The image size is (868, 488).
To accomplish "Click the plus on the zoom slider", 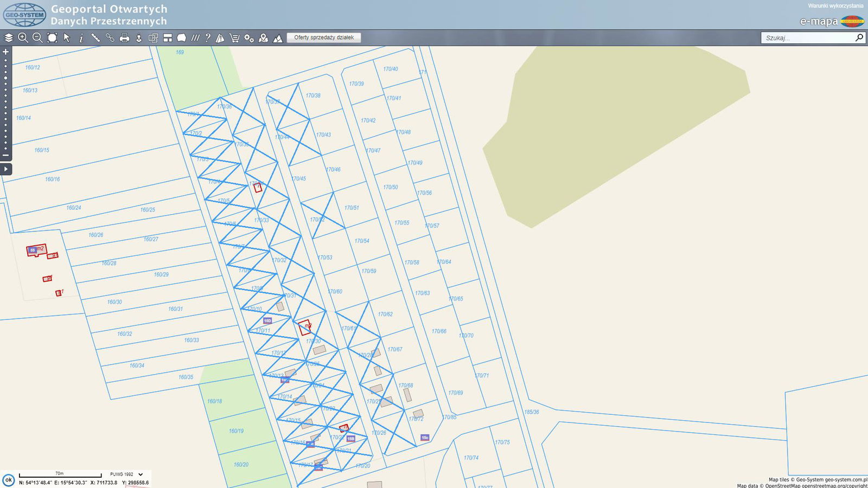I will click(x=6, y=52).
